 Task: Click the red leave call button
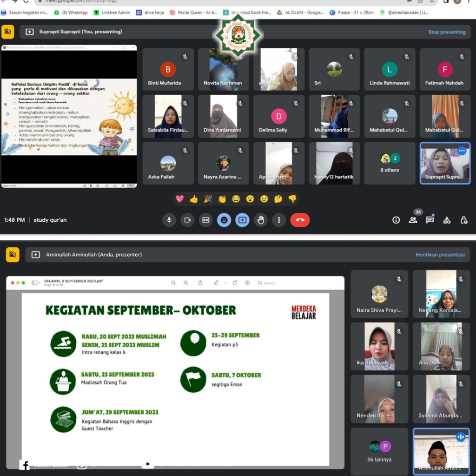(300, 220)
